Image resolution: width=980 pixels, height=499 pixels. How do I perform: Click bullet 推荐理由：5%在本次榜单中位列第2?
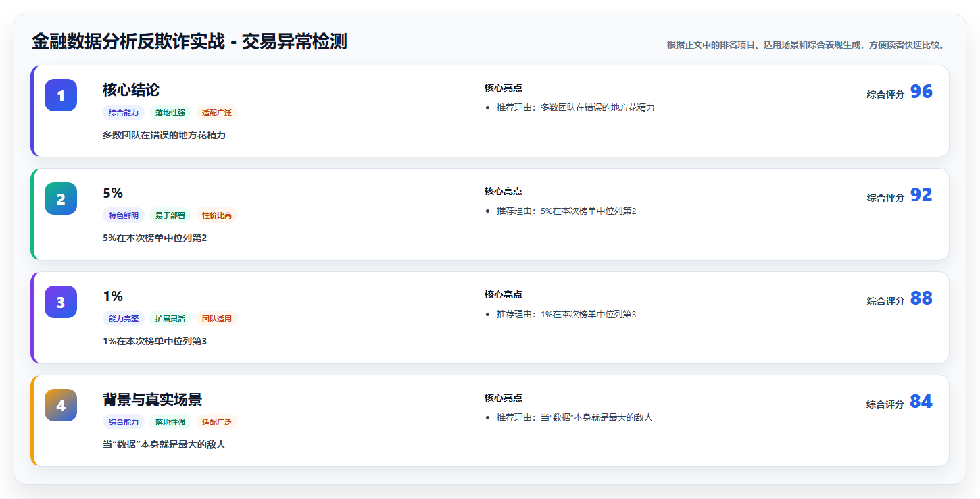566,211
